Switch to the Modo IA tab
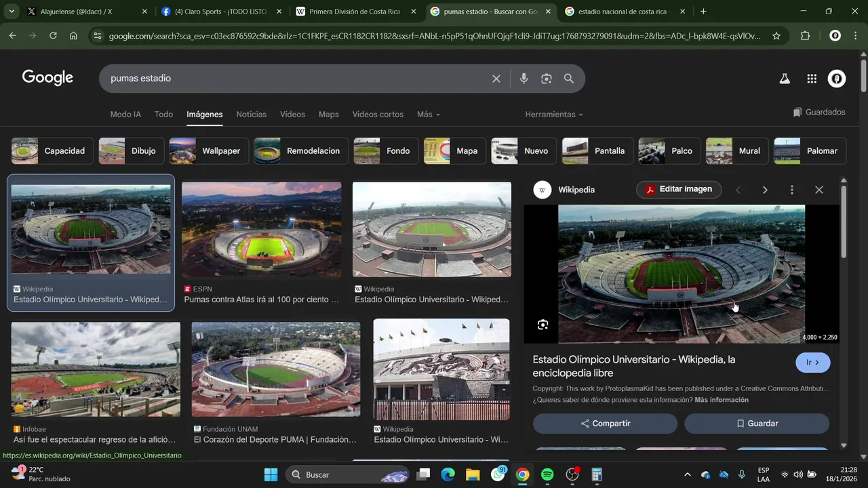The image size is (868, 488). pyautogui.click(x=125, y=115)
